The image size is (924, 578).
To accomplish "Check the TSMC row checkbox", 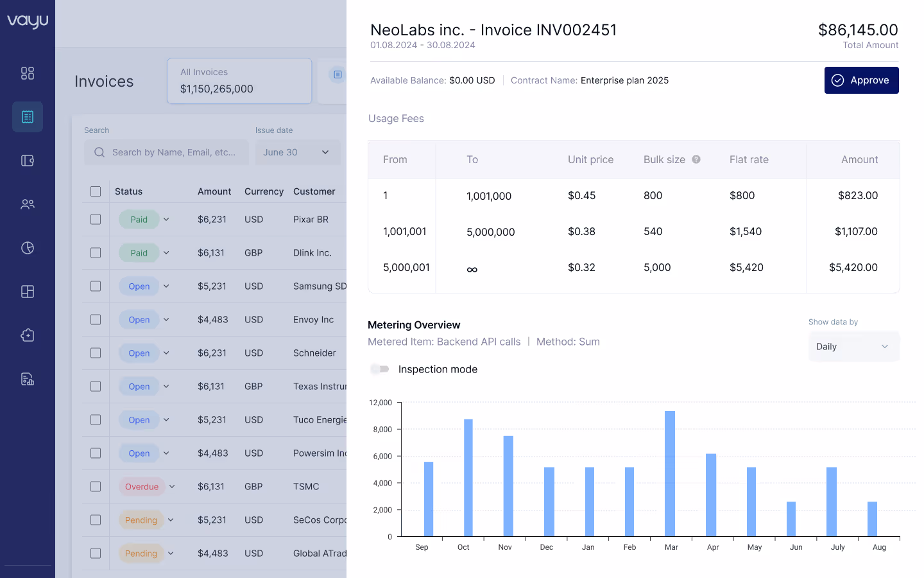I will click(x=96, y=487).
